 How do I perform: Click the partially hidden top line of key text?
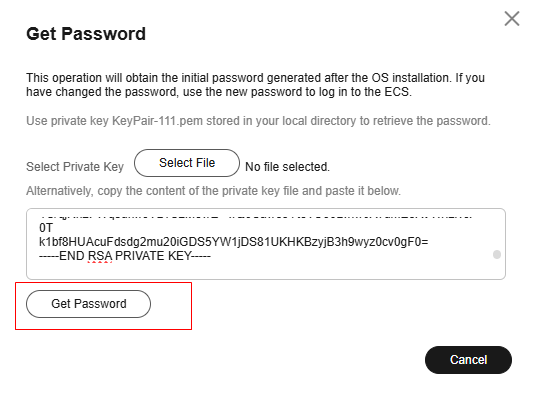(256, 217)
